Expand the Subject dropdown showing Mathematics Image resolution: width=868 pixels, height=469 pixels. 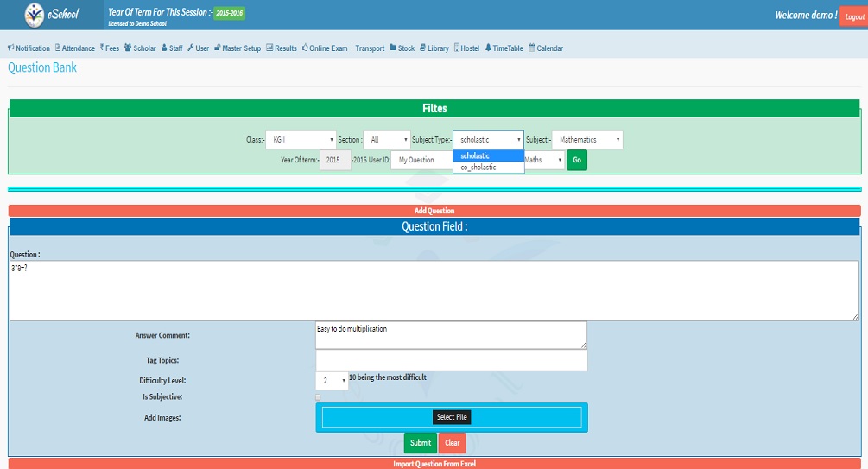(x=586, y=140)
